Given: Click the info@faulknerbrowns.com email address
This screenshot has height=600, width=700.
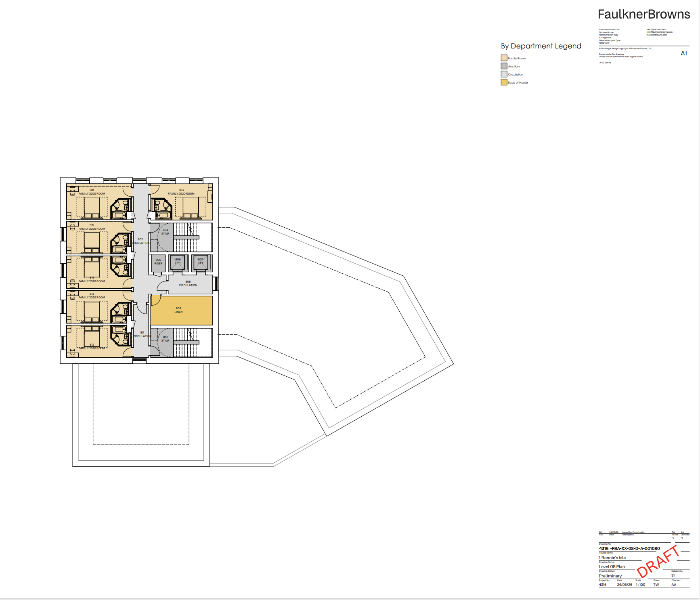Looking at the screenshot, I should tap(659, 32).
